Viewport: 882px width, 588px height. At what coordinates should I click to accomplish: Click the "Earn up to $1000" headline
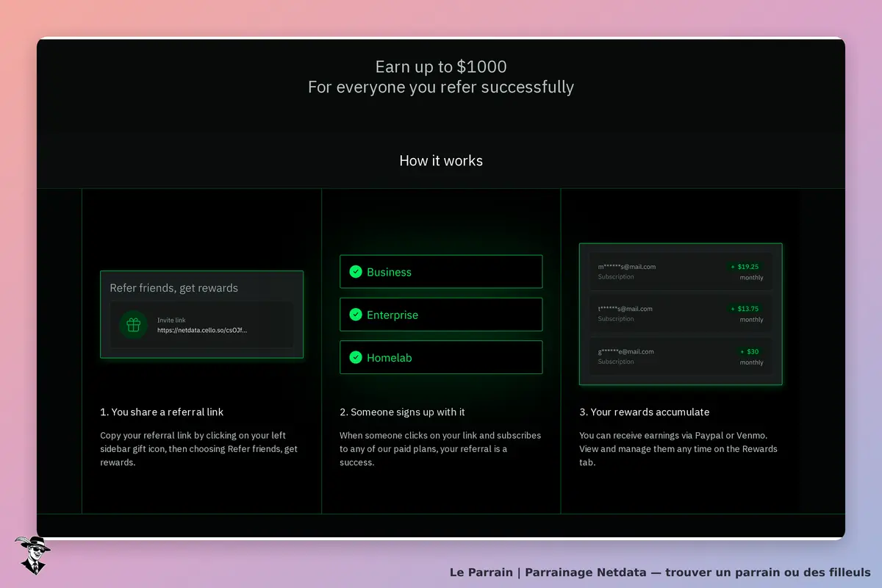[441, 67]
